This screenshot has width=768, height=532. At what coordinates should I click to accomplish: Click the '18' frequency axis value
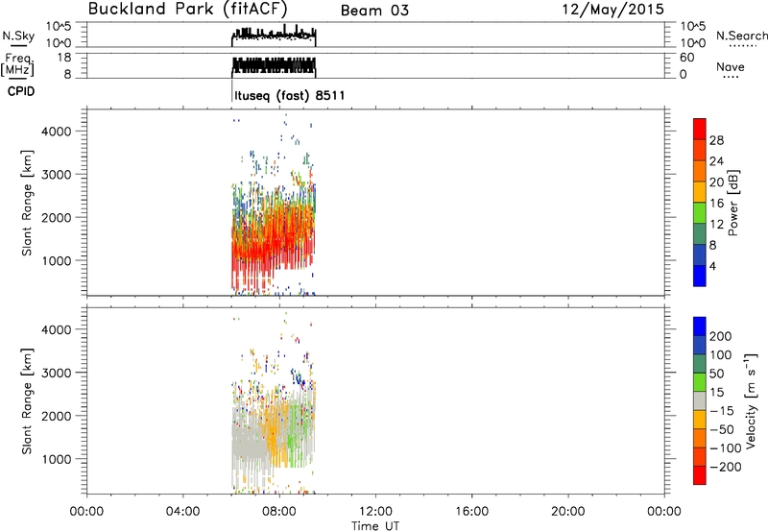point(65,58)
